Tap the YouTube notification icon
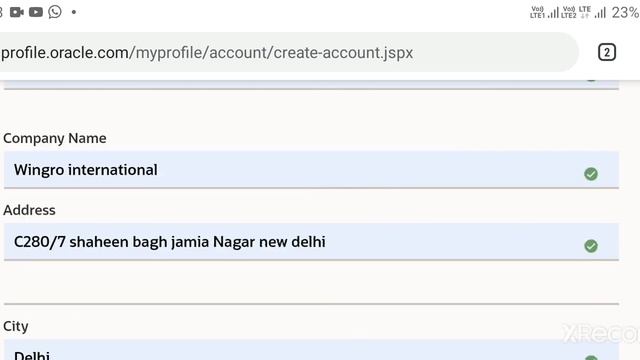This screenshot has height=360, width=640. click(x=36, y=12)
